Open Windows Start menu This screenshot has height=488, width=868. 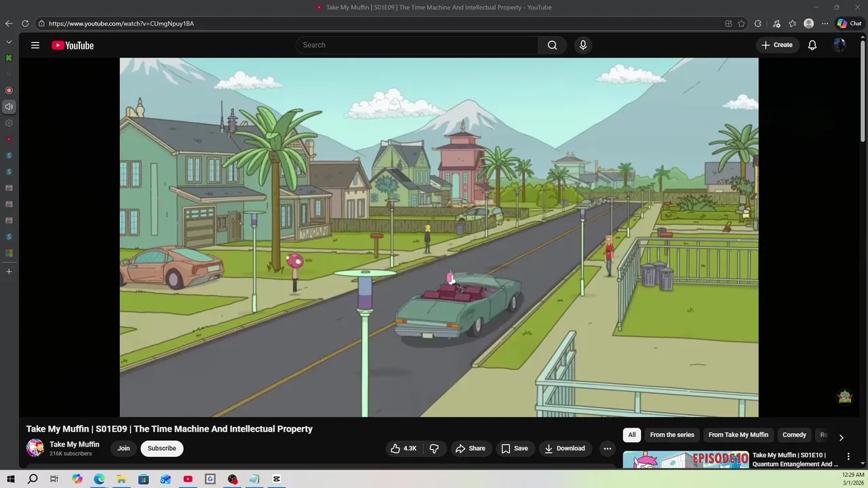[x=11, y=479]
